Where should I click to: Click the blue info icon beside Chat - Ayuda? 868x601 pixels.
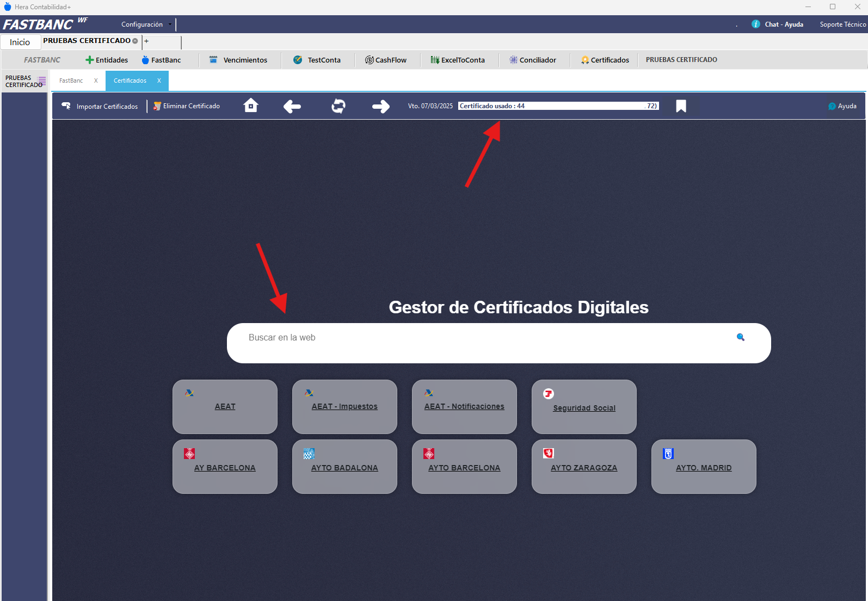point(756,24)
